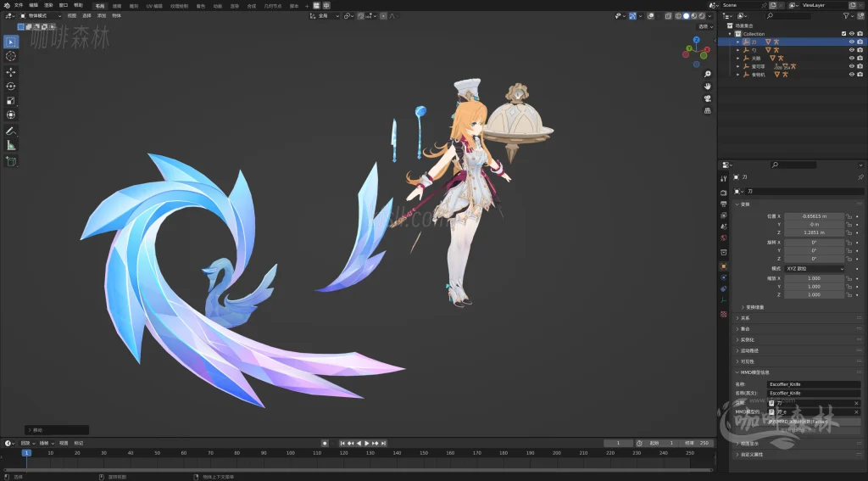Screen dimensions: 868x481
Task: Collapse the Collection tree in outliner
Action: pyautogui.click(x=730, y=34)
